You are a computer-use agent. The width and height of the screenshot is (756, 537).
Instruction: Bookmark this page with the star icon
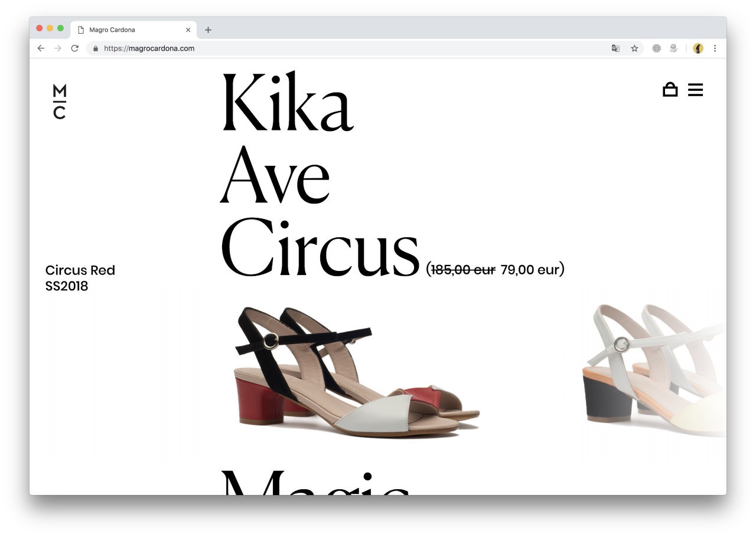pos(634,48)
